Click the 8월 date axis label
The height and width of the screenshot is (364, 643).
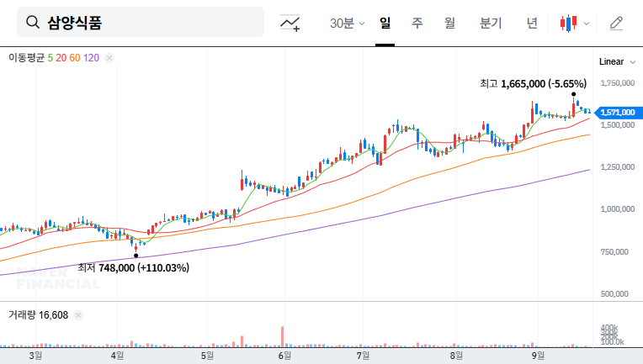(x=456, y=356)
